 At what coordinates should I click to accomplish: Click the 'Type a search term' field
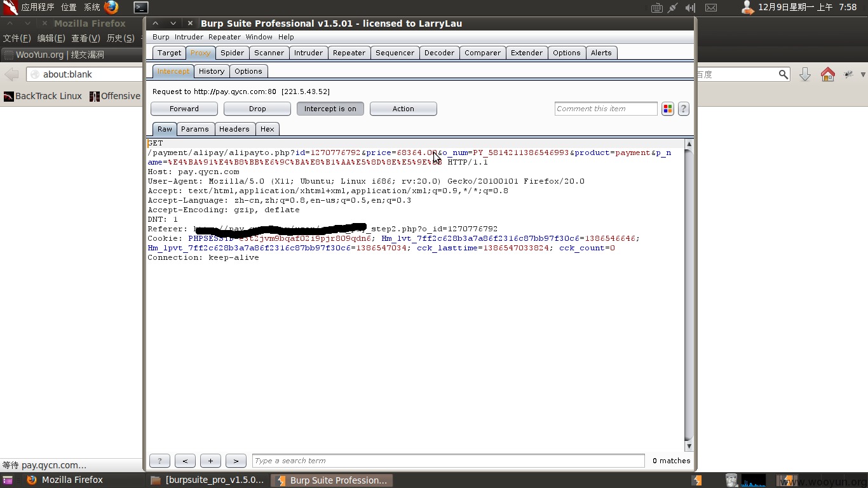(448, 461)
